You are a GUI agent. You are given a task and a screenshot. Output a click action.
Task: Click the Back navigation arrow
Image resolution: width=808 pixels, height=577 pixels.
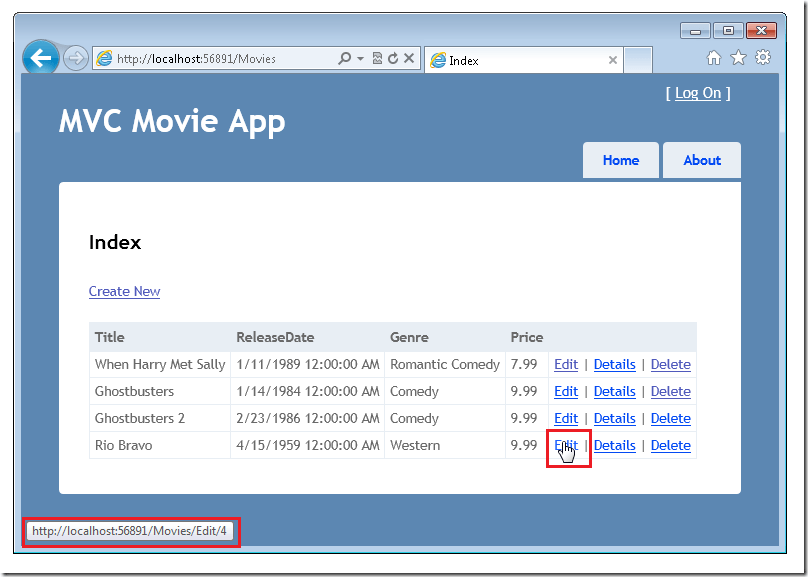[x=40, y=57]
